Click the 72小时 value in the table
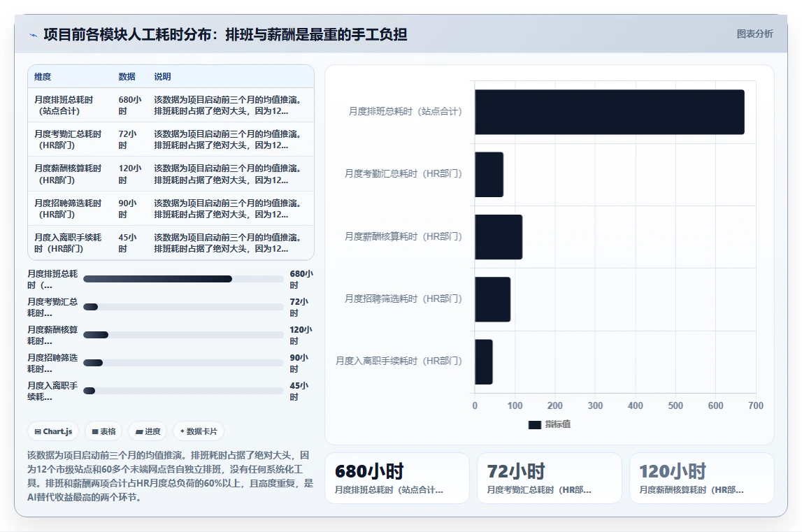 128,140
